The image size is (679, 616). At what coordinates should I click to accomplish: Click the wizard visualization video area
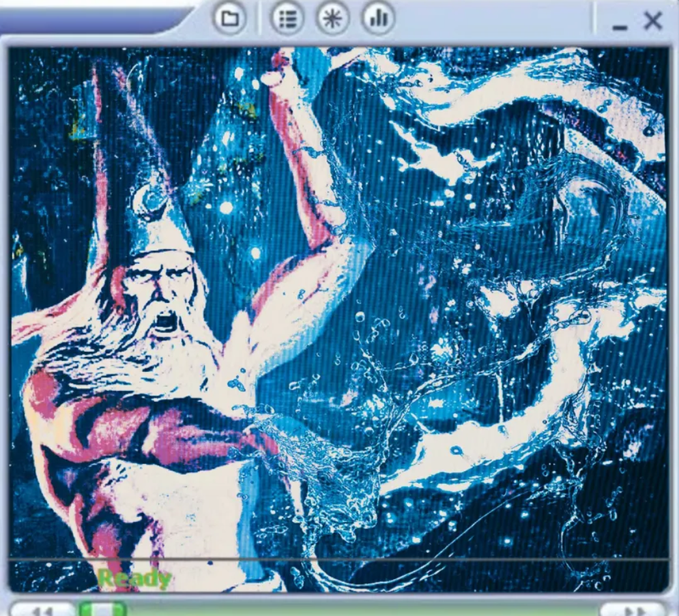click(x=339, y=319)
